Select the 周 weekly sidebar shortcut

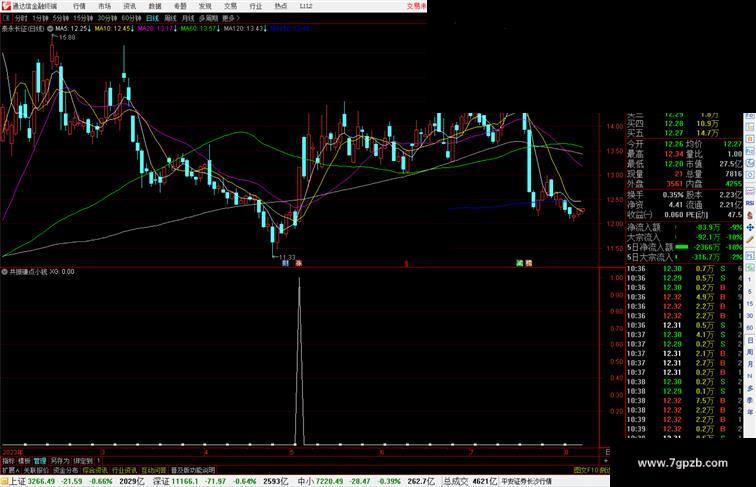click(750, 352)
